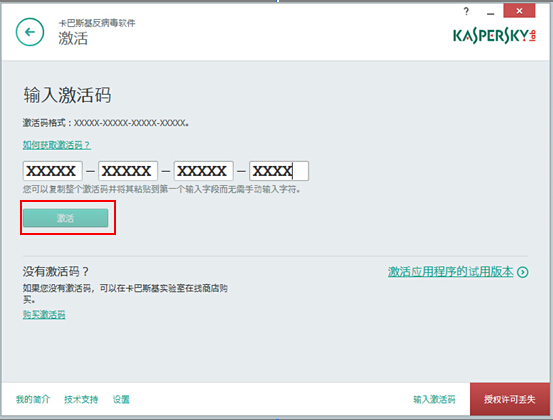
Task: Click the green 激活 button
Action: [66, 218]
